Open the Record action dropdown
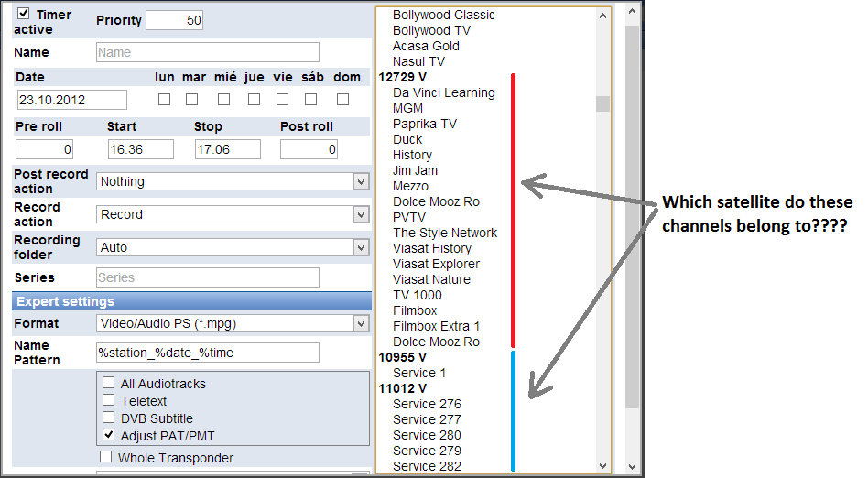The width and height of the screenshot is (868, 478). click(x=233, y=214)
